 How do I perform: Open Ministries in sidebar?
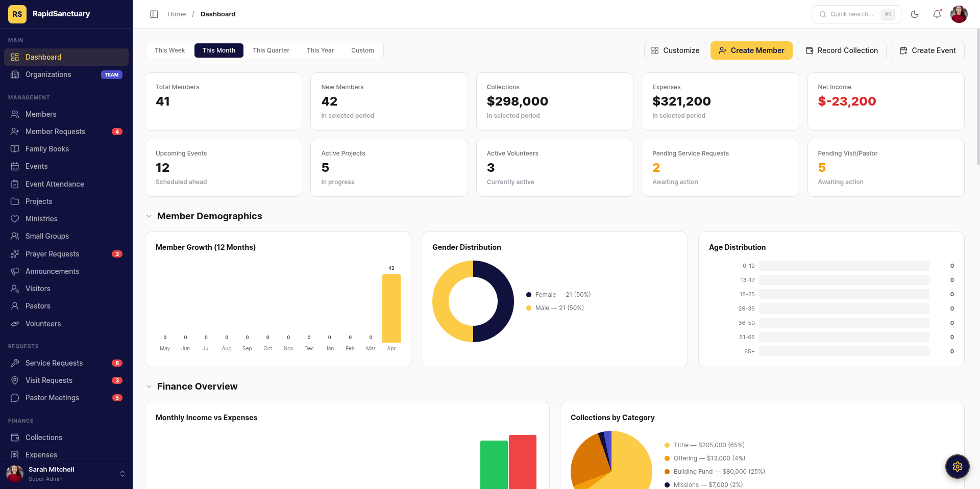66,219
